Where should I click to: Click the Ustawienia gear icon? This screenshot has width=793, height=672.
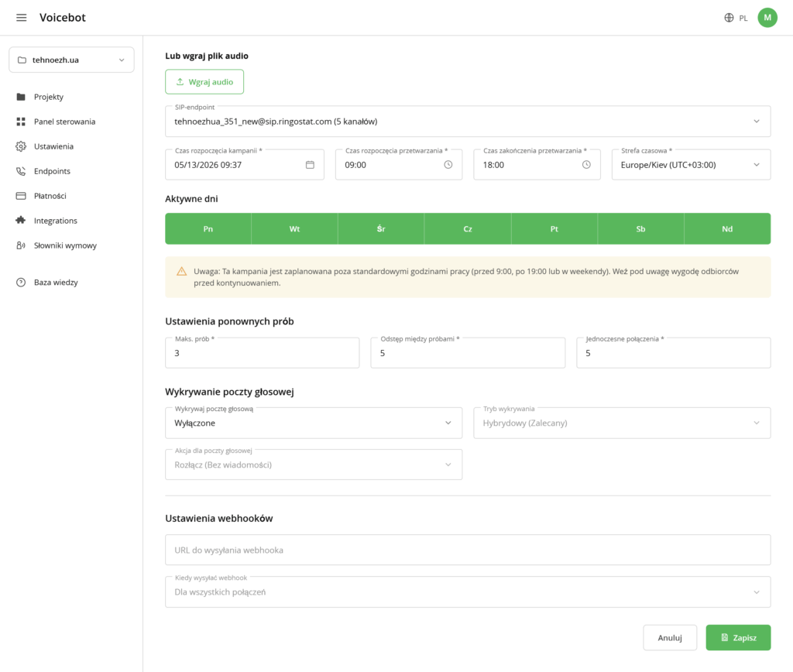[x=21, y=146]
